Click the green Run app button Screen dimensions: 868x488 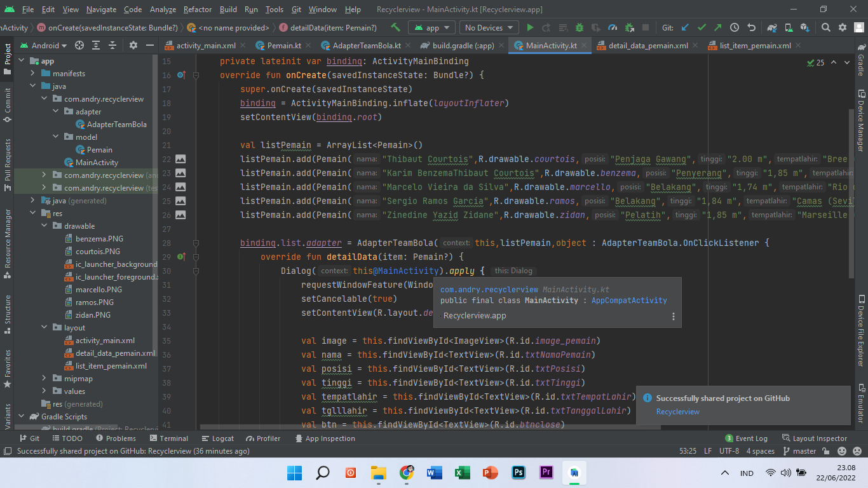pos(530,28)
